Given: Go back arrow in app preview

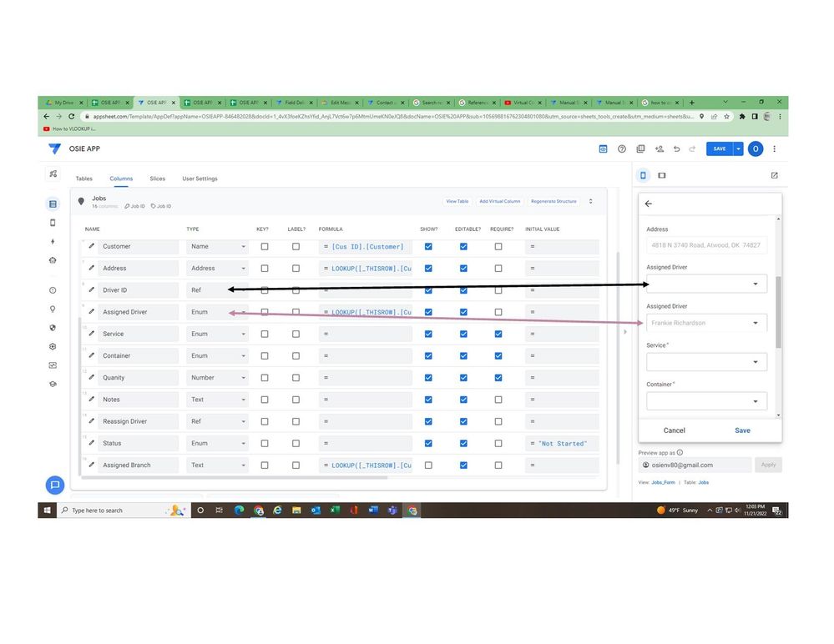Looking at the screenshot, I should (649, 204).
